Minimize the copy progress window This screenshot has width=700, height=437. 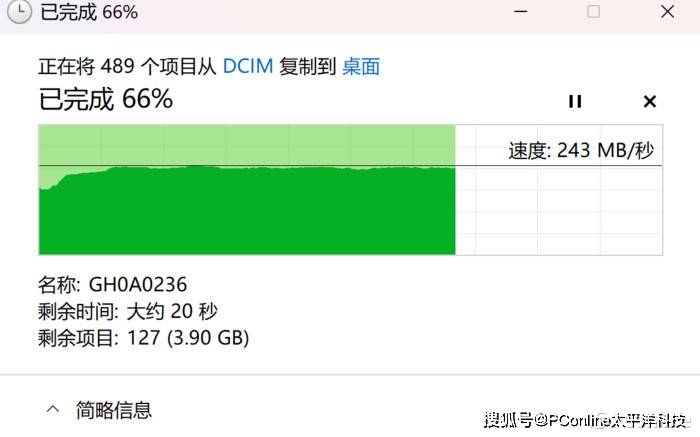click(x=521, y=12)
